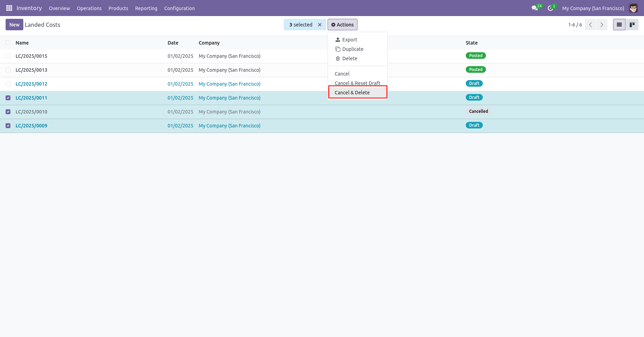
Task: Uncheck the LC/2025/0010 row checkbox
Action: tap(8, 112)
